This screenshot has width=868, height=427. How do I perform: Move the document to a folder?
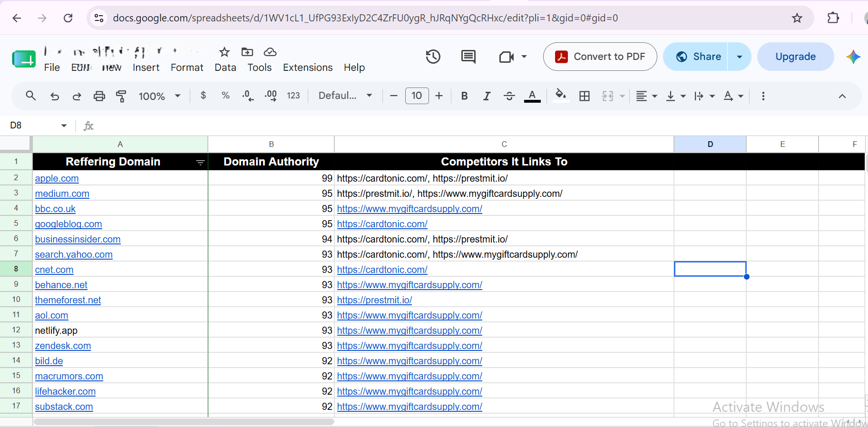pos(247,52)
